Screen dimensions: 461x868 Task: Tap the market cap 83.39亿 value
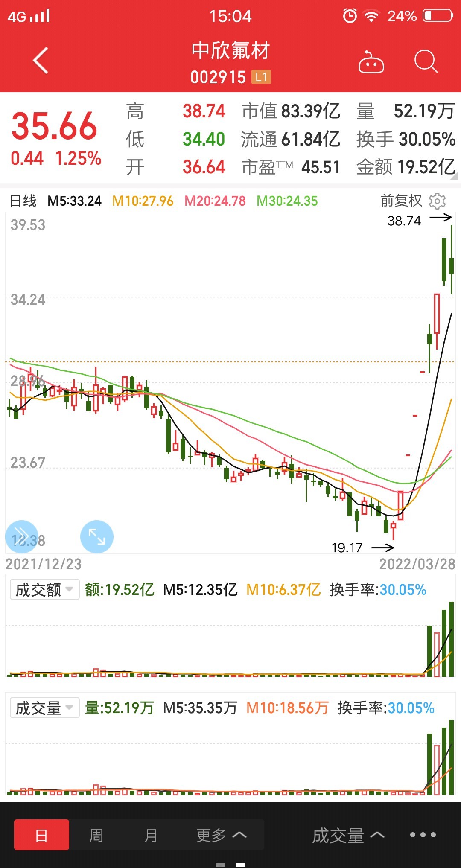coord(311,111)
